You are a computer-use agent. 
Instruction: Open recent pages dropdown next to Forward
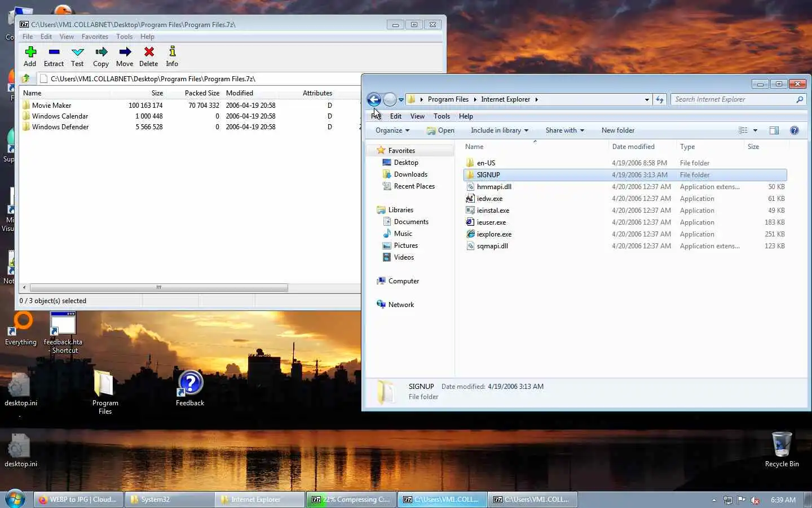pos(401,100)
